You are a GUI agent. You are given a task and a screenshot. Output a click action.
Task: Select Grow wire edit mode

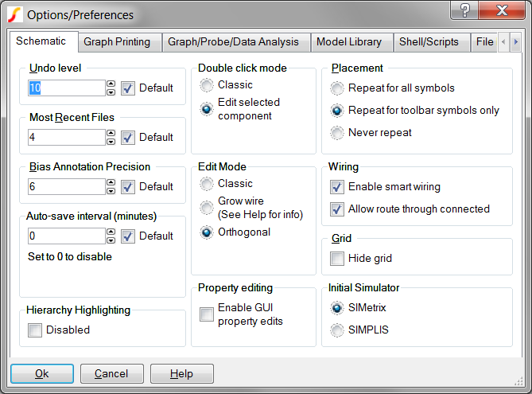coord(207,208)
